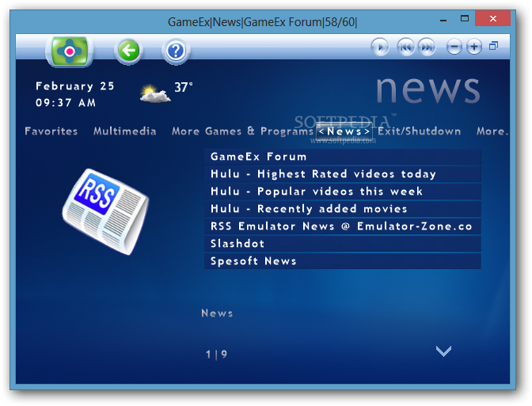Viewport: 532px width, 406px height.
Task: Open the More menu item
Action: pos(492,131)
